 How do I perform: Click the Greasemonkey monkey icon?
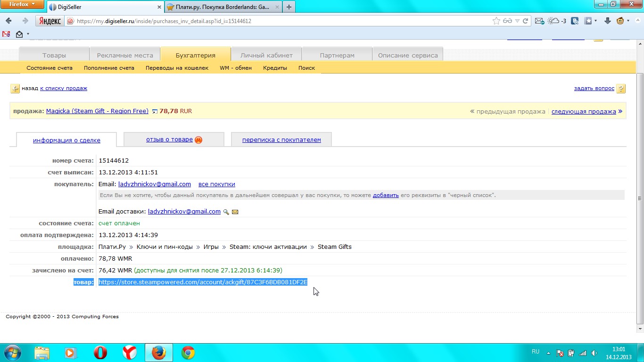(620, 21)
